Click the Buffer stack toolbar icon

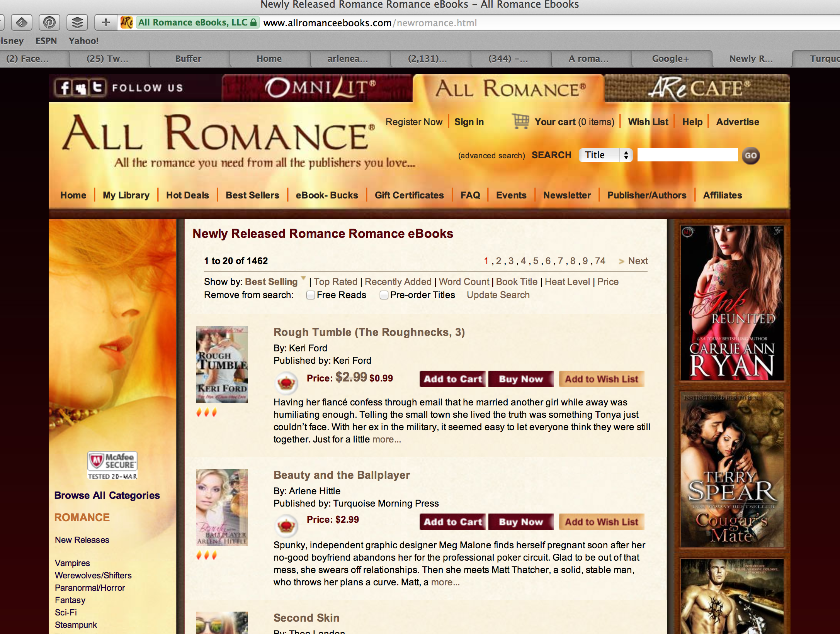point(77,22)
